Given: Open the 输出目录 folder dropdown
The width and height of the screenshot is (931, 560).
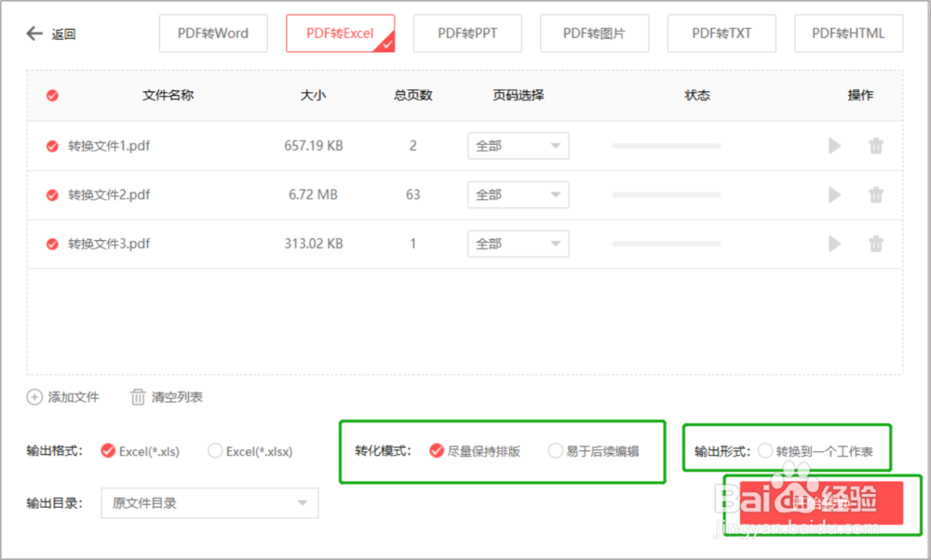Looking at the screenshot, I should [x=209, y=502].
